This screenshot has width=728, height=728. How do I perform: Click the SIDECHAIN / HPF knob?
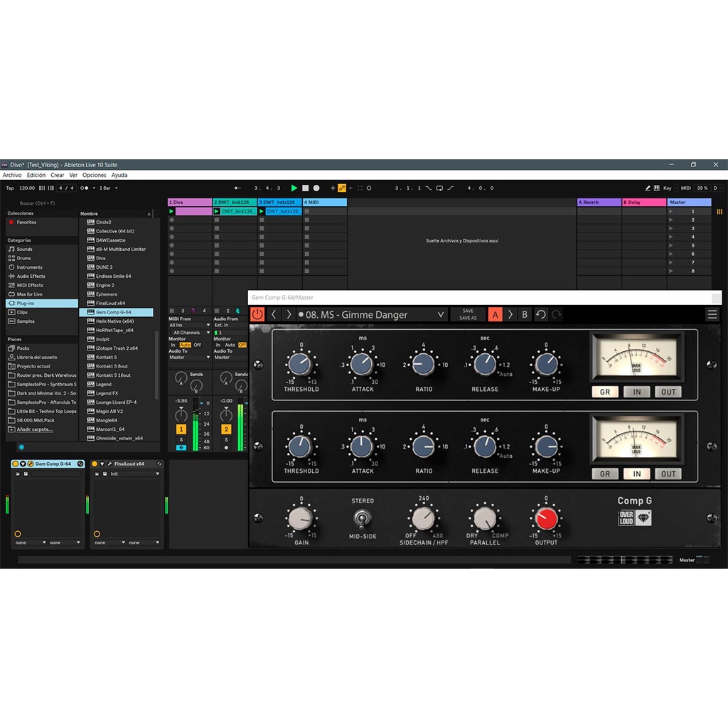[x=424, y=518]
